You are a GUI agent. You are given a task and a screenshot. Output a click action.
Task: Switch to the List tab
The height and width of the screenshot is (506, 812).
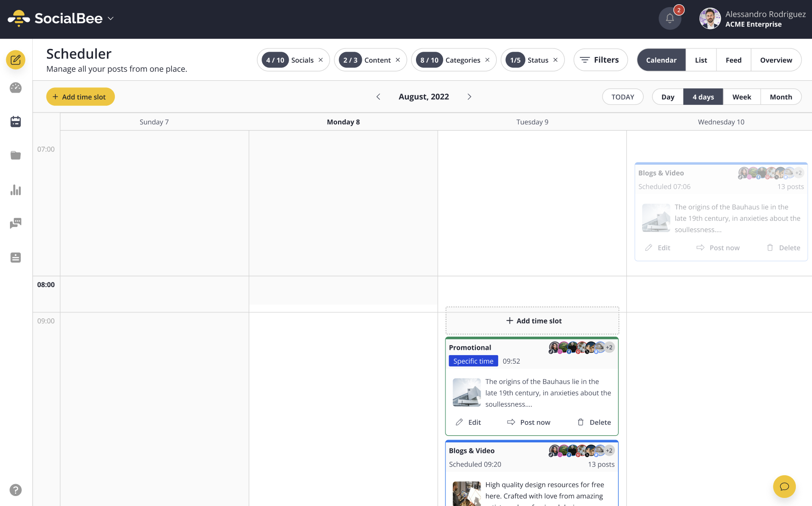701,60
